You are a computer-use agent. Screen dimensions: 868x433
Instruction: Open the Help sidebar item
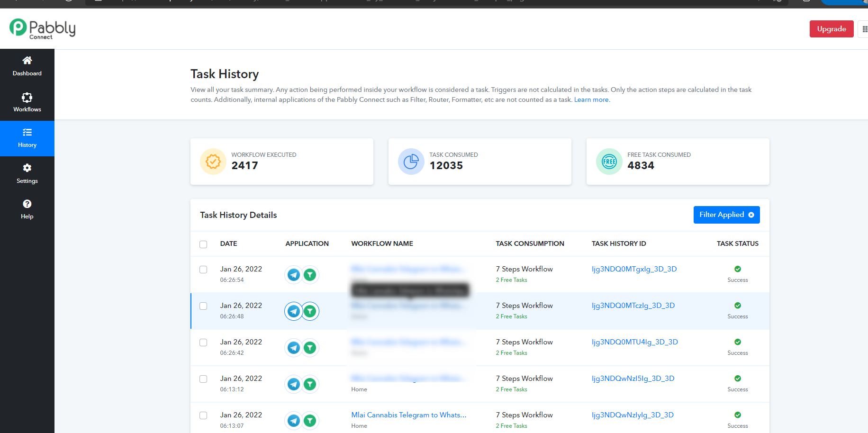[27, 209]
